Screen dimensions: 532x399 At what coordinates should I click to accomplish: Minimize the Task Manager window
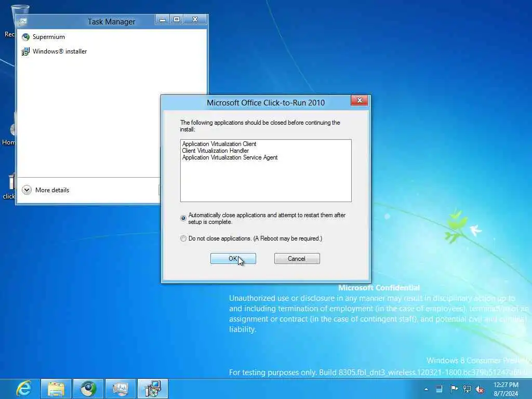pyautogui.click(x=163, y=20)
